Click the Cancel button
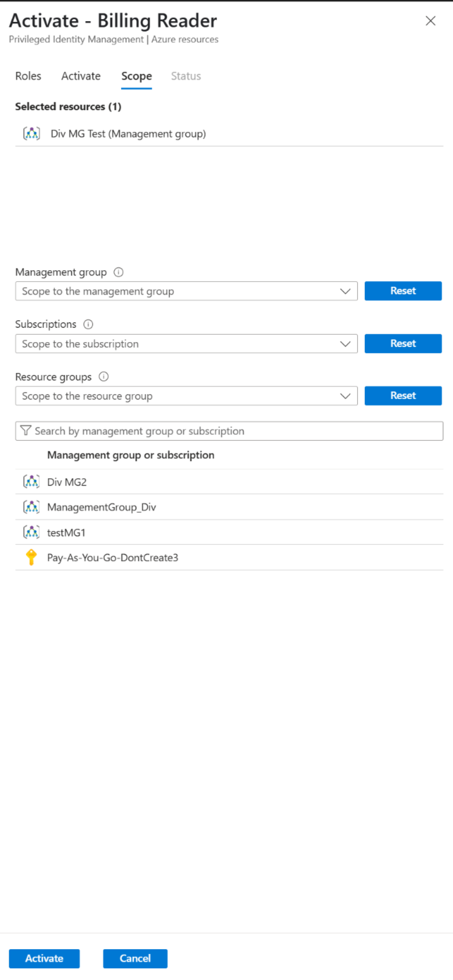The image size is (453, 980). coord(135,958)
